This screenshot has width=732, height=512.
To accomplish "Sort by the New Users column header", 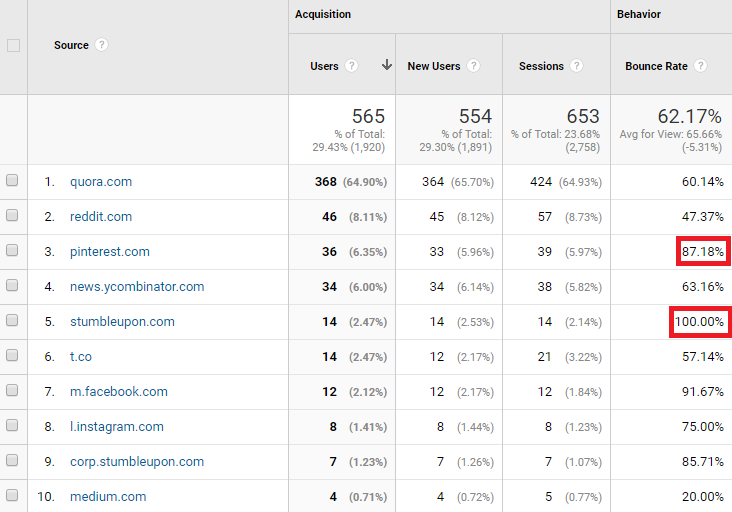I will [x=434, y=66].
